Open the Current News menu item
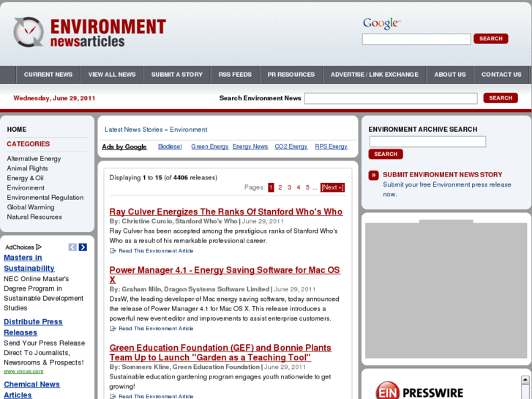This screenshot has height=399, width=532. (x=48, y=75)
